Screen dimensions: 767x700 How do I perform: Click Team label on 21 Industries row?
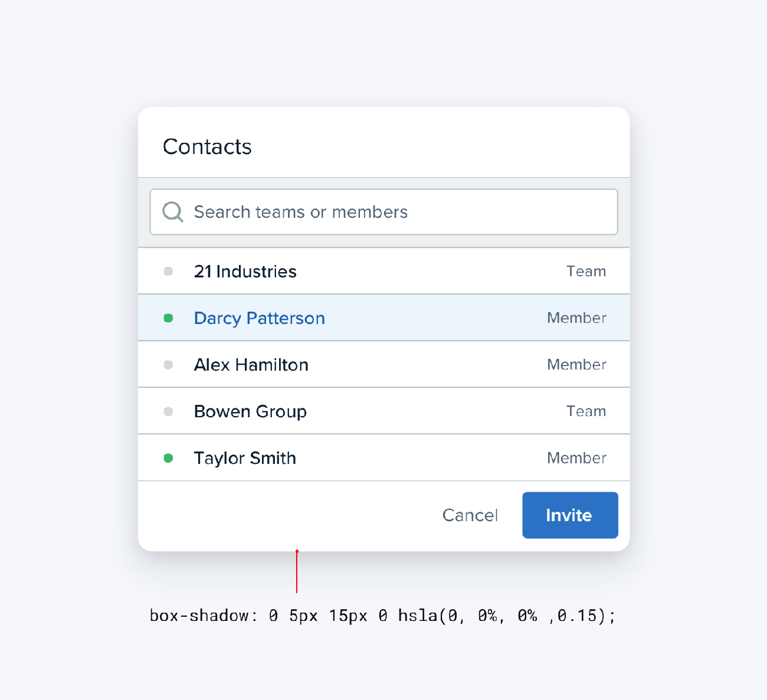[586, 272]
